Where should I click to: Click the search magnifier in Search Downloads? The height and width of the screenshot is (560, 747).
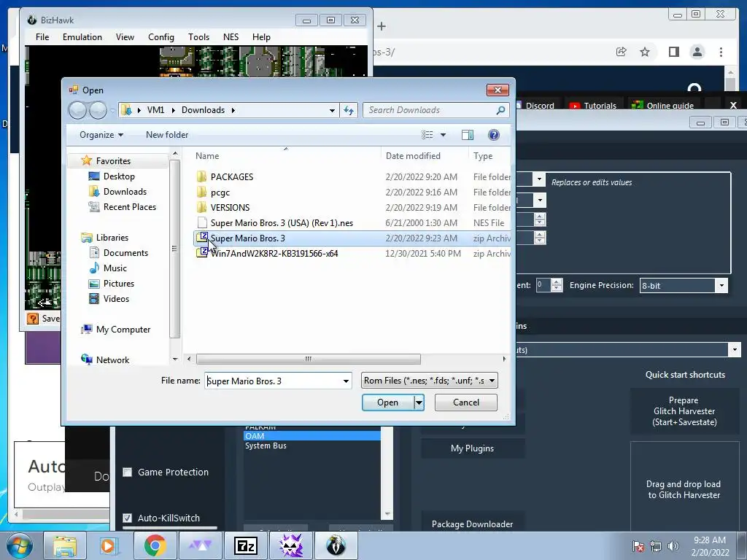500,111
